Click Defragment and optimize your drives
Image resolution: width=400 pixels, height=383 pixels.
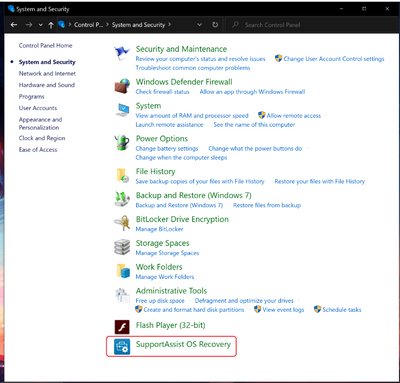244,301
